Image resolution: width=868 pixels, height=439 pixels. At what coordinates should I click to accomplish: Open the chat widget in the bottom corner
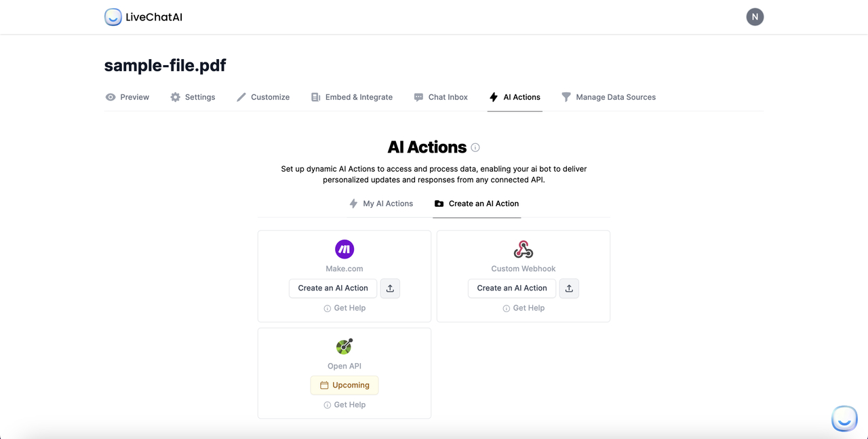click(844, 419)
